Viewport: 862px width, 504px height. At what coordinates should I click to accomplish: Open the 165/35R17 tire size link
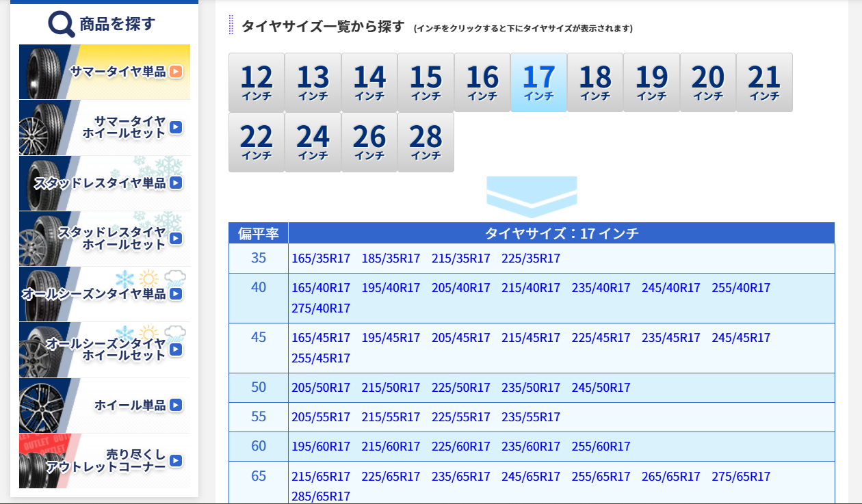click(321, 258)
